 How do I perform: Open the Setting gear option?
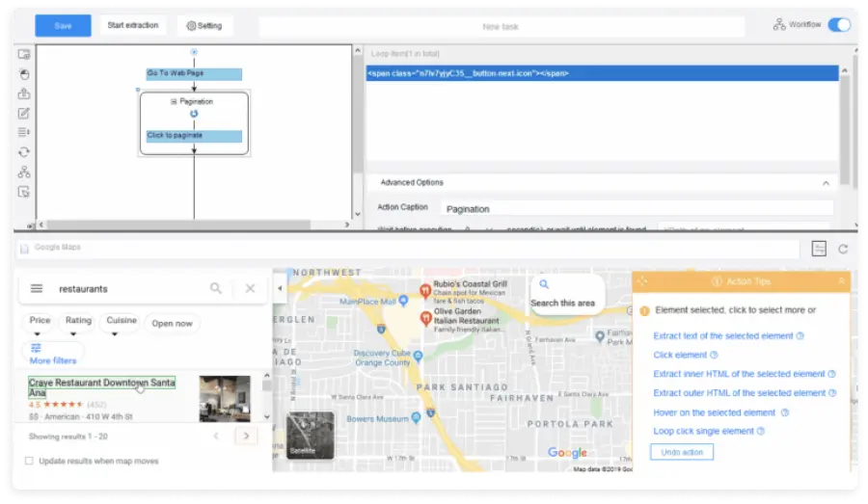pos(204,25)
